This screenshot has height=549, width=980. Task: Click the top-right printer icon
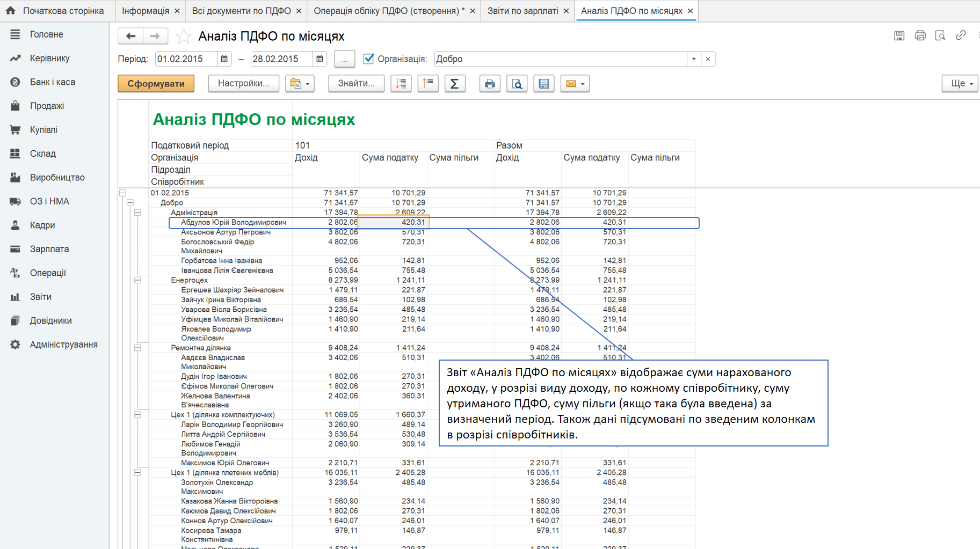pos(920,36)
